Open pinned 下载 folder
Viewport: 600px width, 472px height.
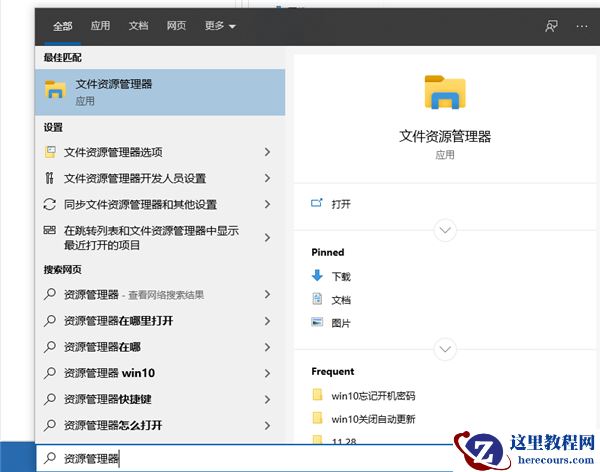[341, 276]
